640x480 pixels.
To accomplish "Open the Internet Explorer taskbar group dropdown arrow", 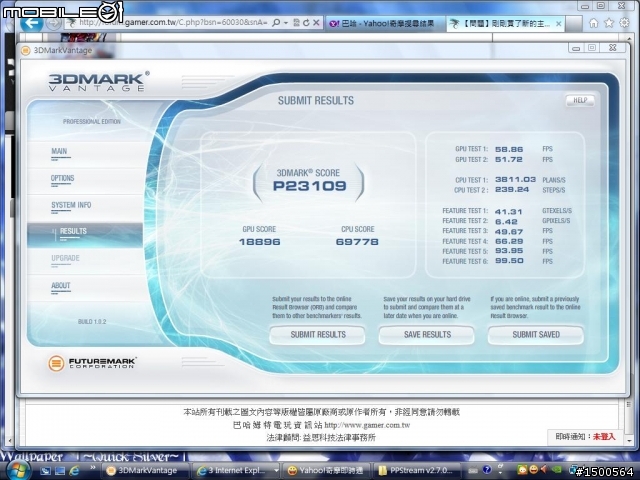I will (x=276, y=471).
